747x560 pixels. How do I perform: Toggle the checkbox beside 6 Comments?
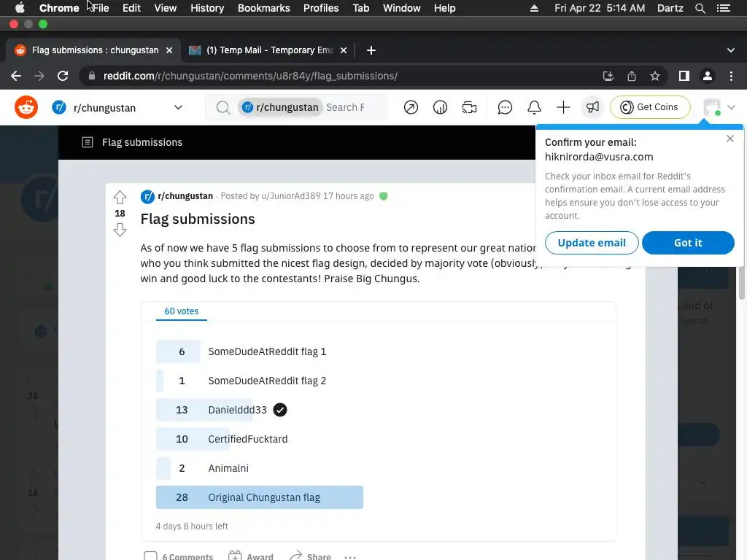click(150, 556)
